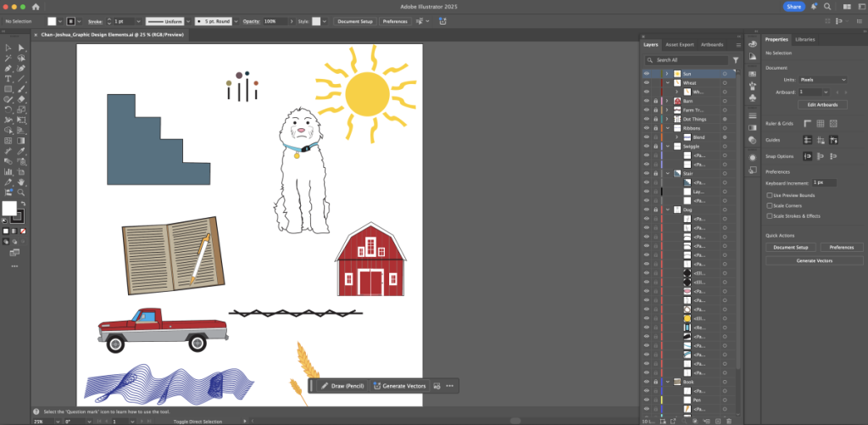Open the Libraries tab

point(804,39)
